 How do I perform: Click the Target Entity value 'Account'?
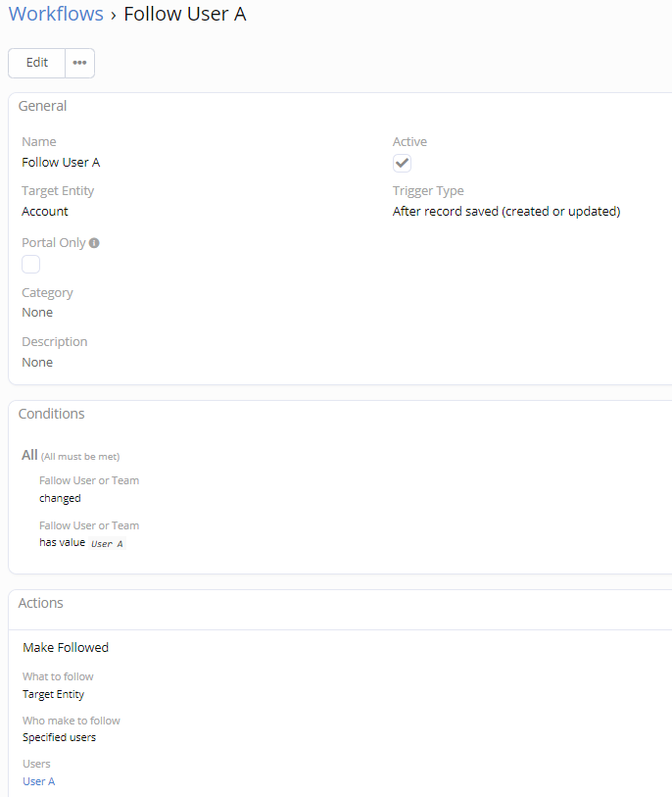[x=45, y=211]
